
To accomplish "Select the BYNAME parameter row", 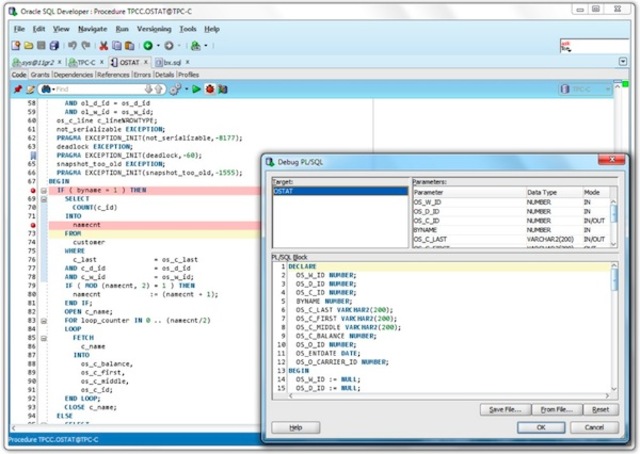I will click(x=511, y=230).
